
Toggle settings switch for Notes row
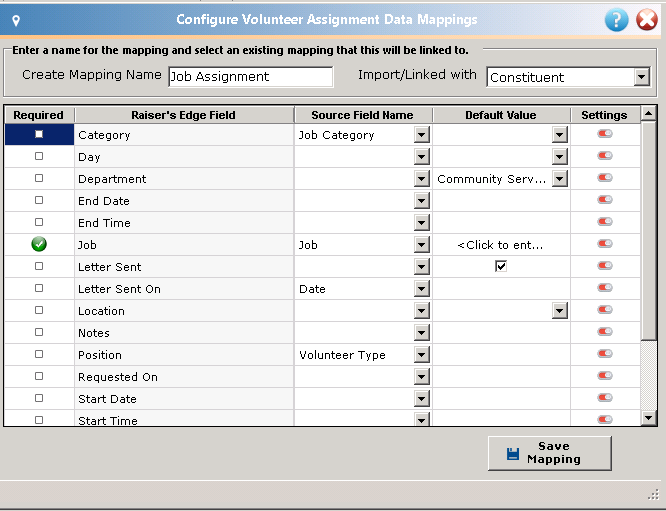click(605, 332)
